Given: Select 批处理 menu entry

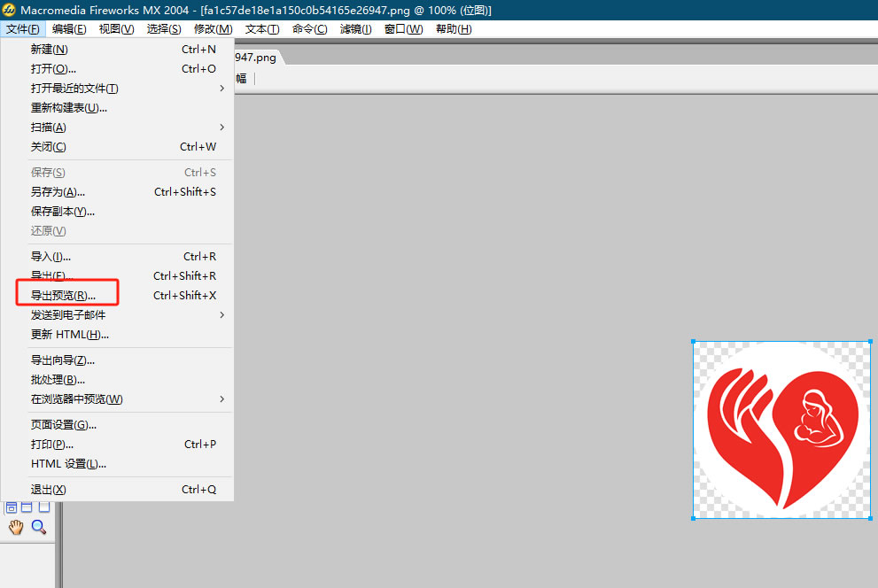Looking at the screenshot, I should [58, 380].
